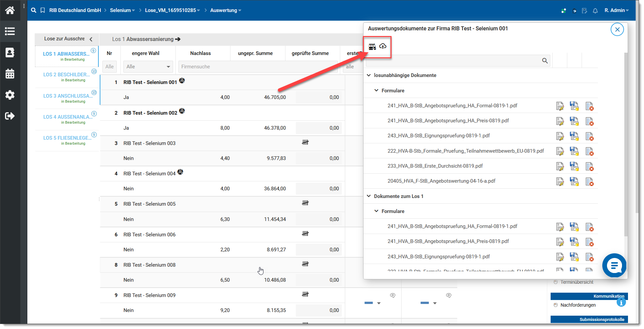Open the home icon in sidebar
The width and height of the screenshot is (644, 329).
10,10
